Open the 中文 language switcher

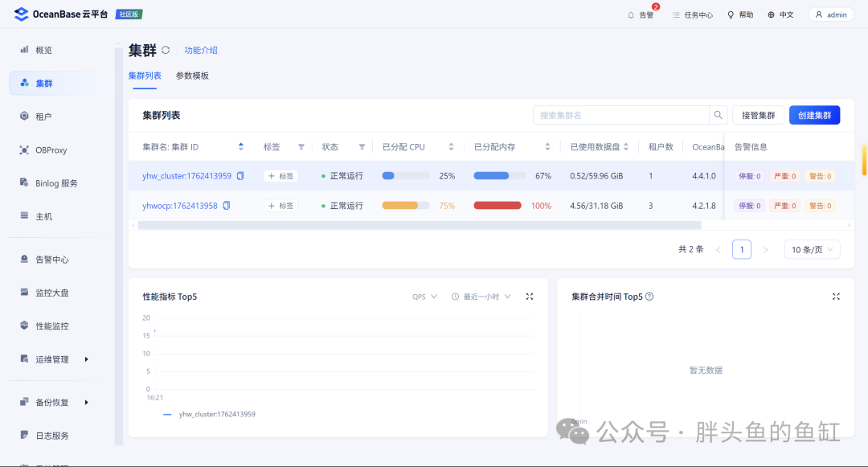point(780,15)
